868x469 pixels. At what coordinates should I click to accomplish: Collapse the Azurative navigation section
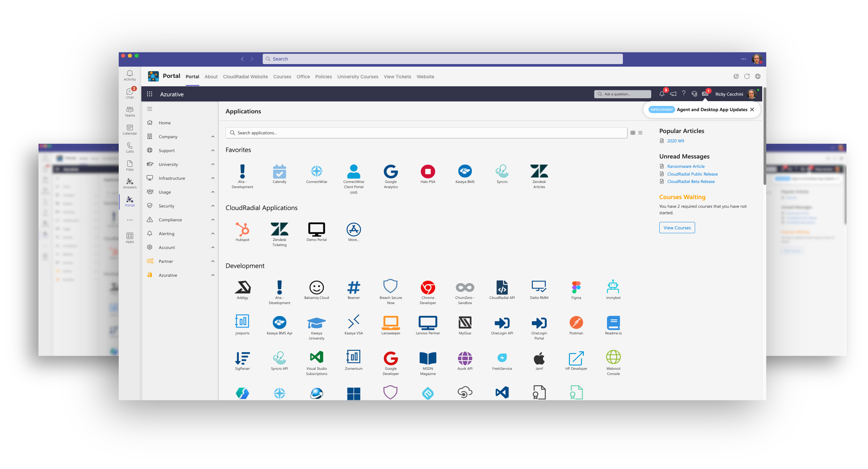tap(213, 275)
